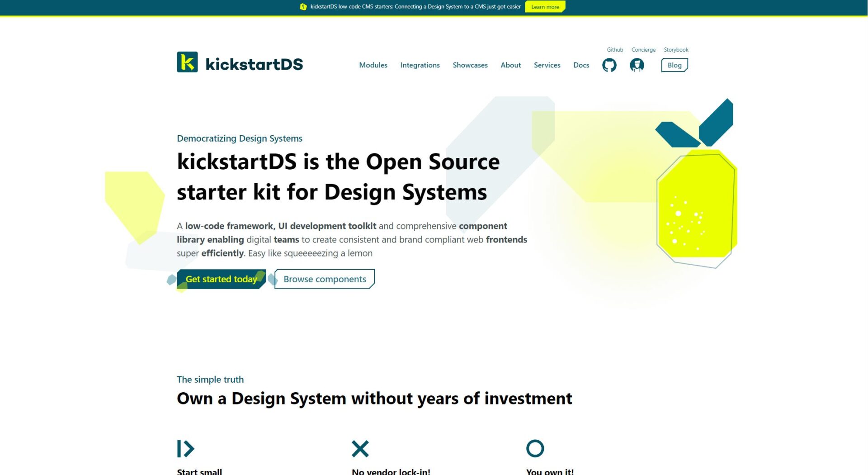Select Services in the navigation bar
The image size is (868, 475).
tap(547, 65)
